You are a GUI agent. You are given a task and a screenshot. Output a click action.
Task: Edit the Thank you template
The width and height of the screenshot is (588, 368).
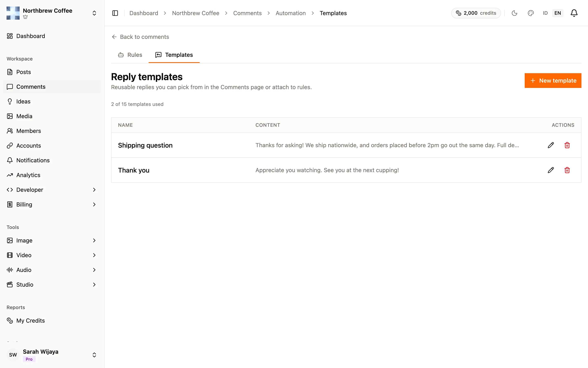point(551,170)
